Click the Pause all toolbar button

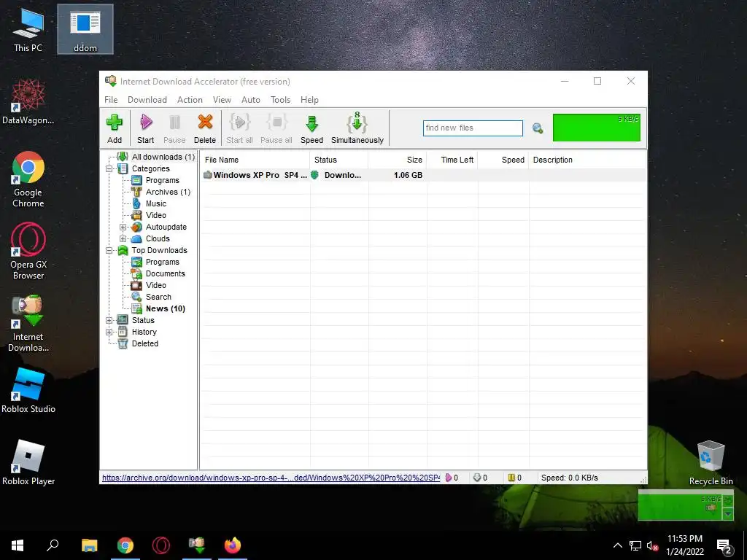276,128
